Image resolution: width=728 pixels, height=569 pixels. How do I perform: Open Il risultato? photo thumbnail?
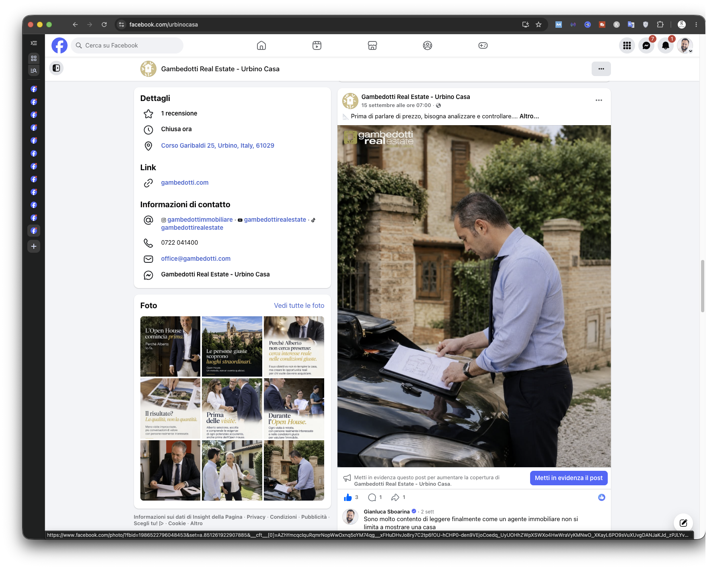coord(170,408)
